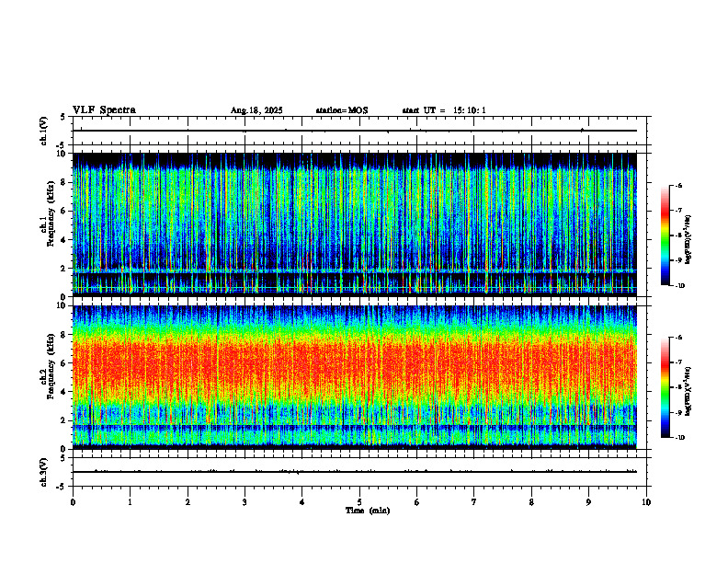Click the "start UT = 15:10:1" header text
Viewport: 728px width, 563px height.
coord(444,110)
